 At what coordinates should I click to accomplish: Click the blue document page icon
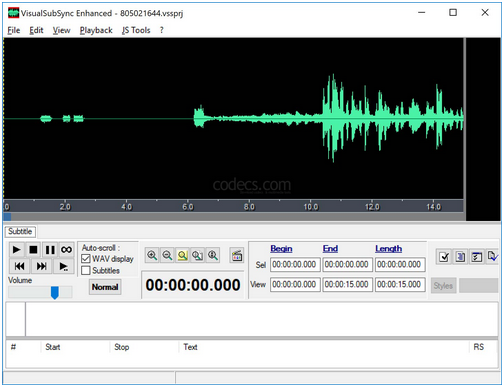click(x=460, y=257)
